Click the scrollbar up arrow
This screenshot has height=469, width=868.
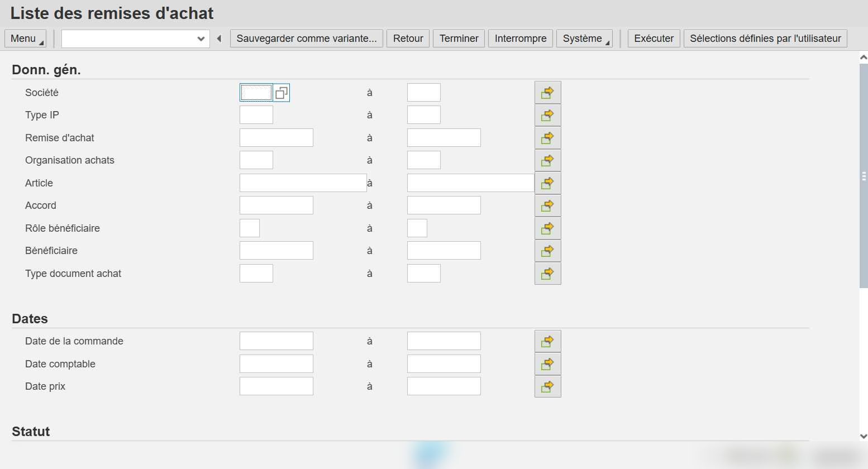coord(864,57)
